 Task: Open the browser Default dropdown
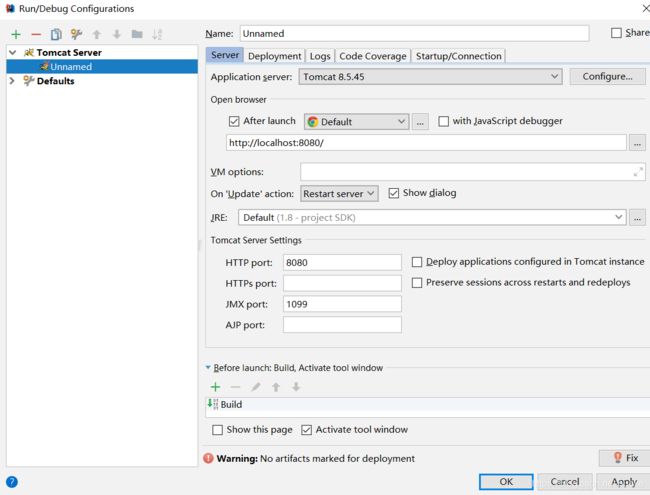tap(357, 122)
